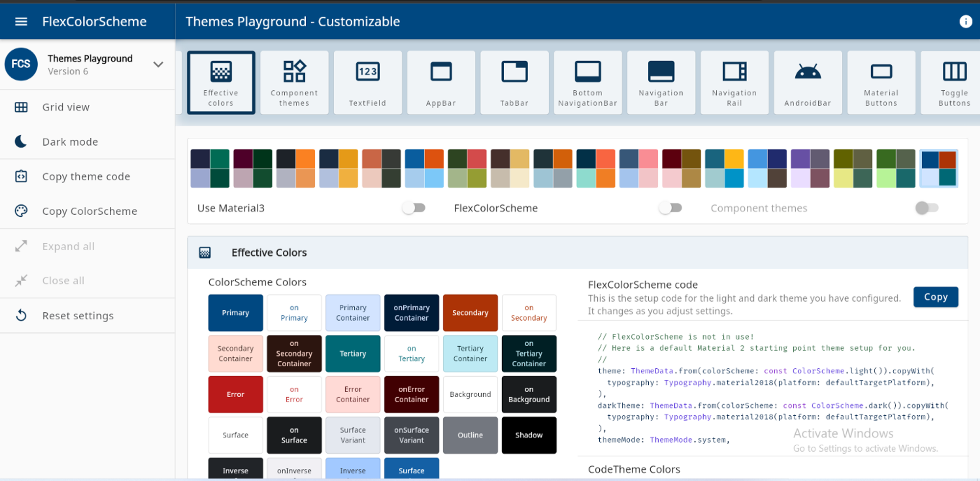
Task: Click the Toggle Buttons panel icon
Action: tap(955, 72)
